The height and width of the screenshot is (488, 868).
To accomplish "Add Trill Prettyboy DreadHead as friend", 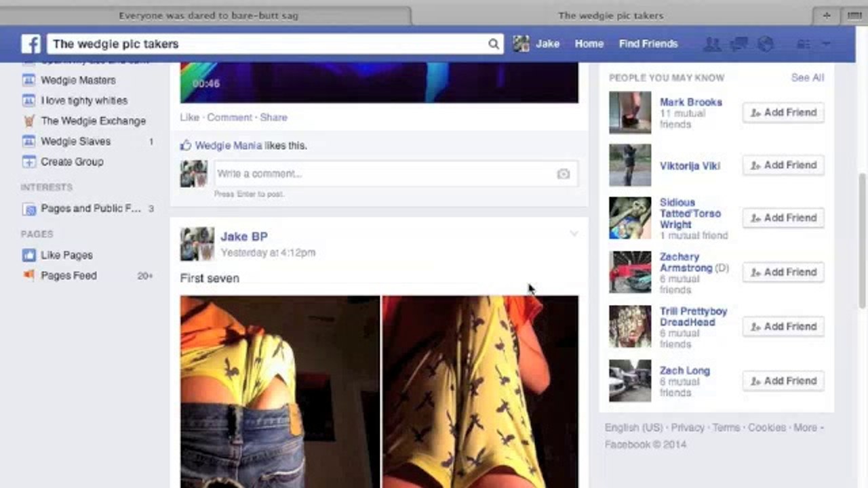I will point(783,327).
